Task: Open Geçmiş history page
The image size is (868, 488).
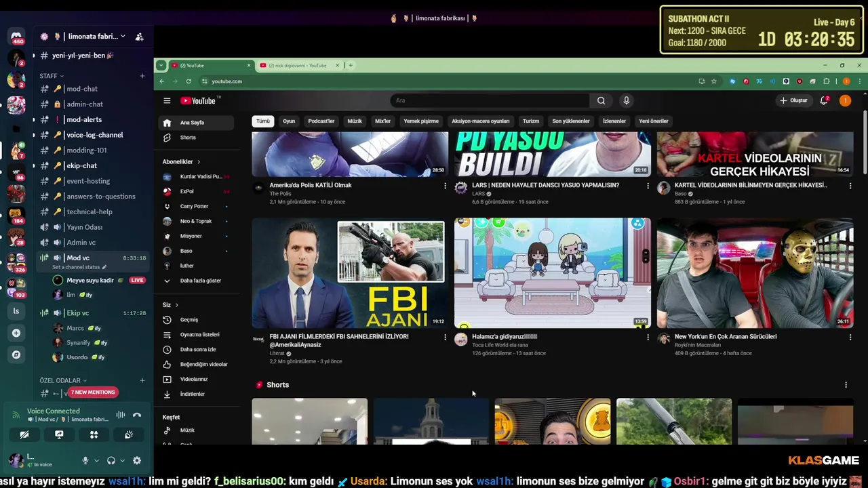Action: 197,320
